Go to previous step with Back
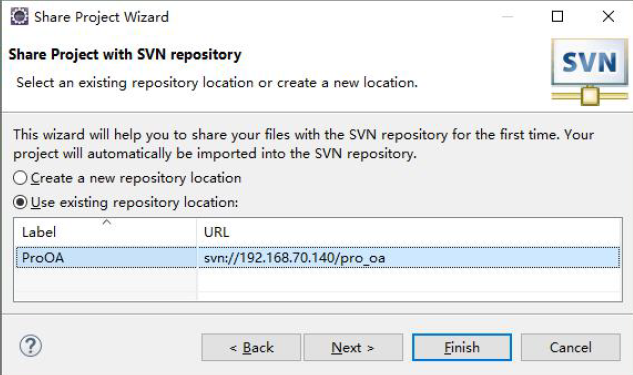Image resolution: width=633 pixels, height=375 pixels. point(251,347)
